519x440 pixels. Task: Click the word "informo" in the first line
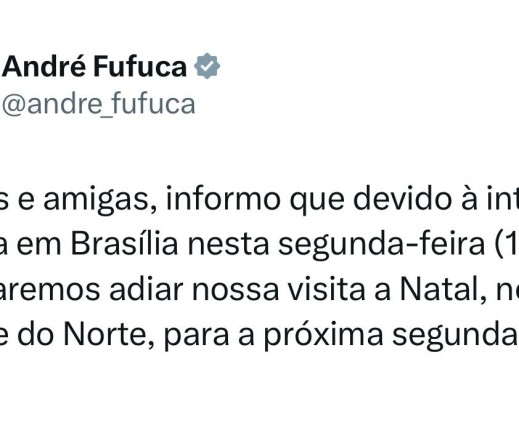pos(223,199)
